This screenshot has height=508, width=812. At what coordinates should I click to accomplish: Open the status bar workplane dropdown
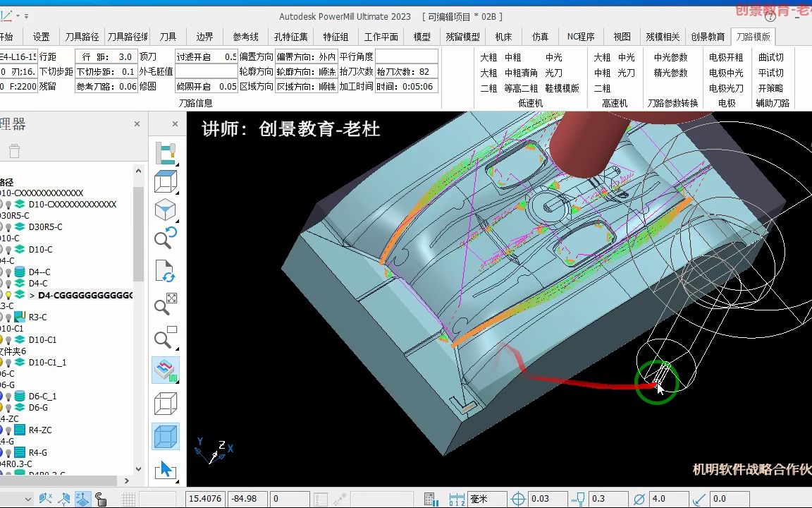point(28,499)
